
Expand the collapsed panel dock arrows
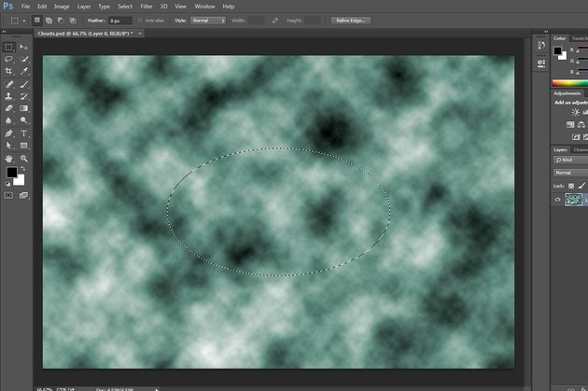546,32
